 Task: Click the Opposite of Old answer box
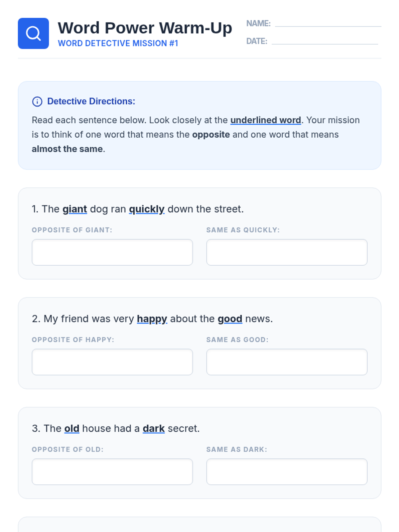[x=112, y=471]
